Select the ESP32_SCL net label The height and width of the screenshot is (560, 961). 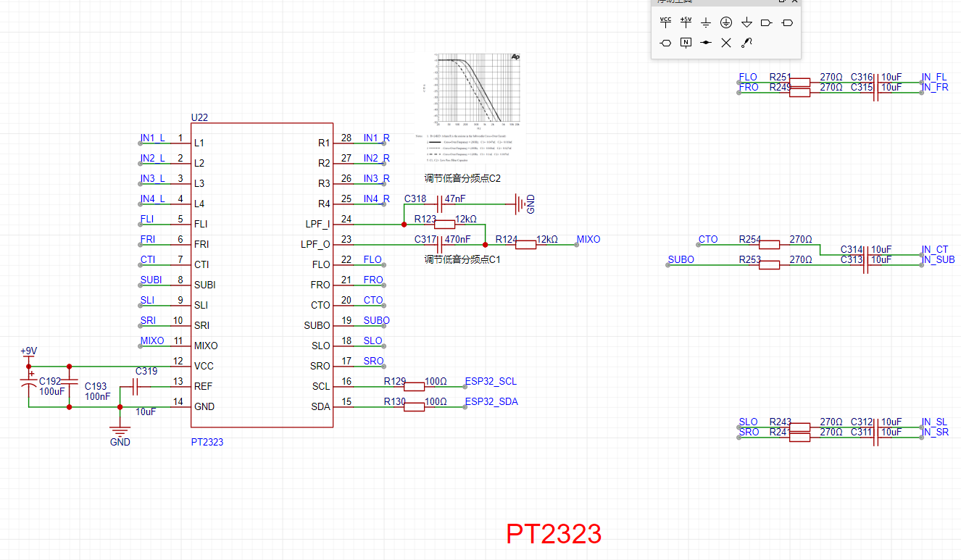click(491, 381)
